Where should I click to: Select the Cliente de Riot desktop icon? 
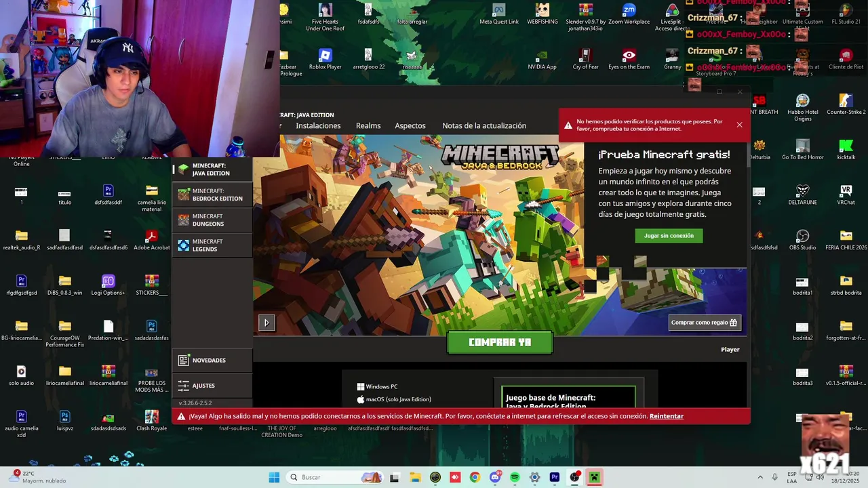(846, 60)
